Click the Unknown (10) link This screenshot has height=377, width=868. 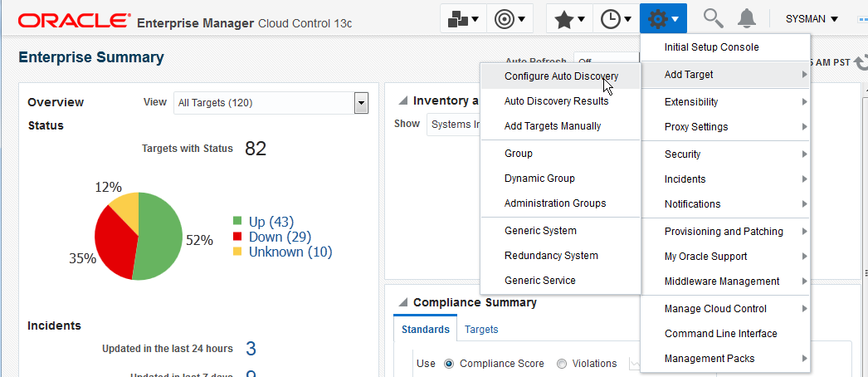click(290, 252)
